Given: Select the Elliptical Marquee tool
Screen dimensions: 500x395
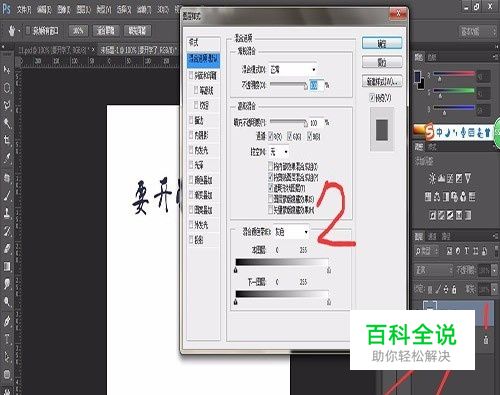Looking at the screenshot, I should coord(7,88).
